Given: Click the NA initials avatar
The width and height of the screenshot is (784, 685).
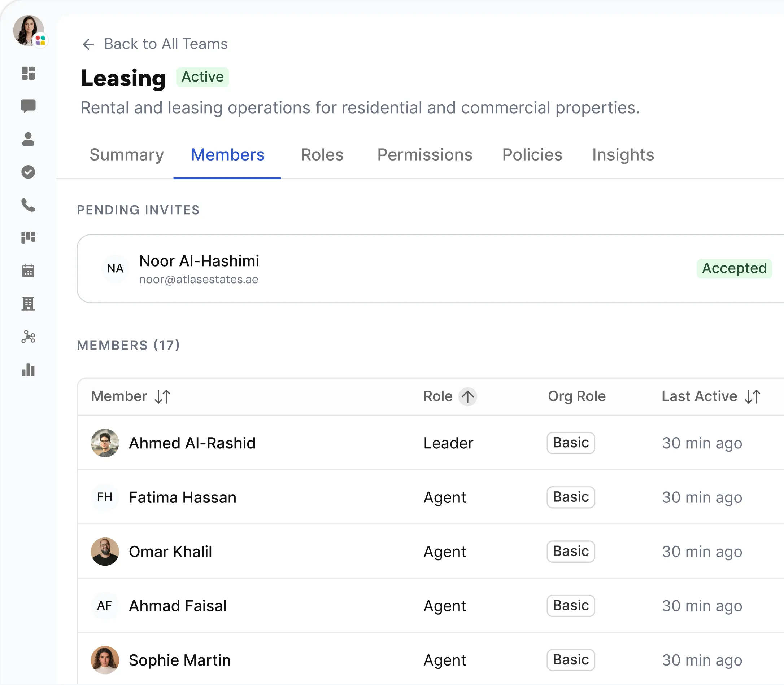Looking at the screenshot, I should click(116, 269).
